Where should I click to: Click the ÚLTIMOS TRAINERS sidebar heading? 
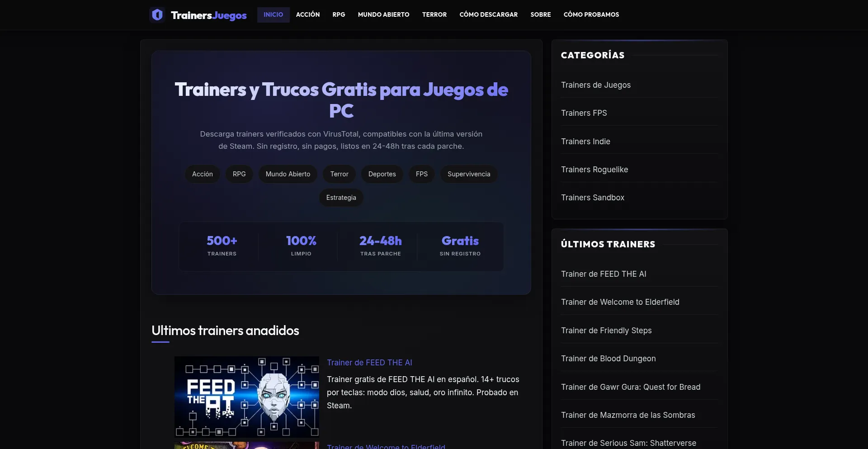point(608,244)
